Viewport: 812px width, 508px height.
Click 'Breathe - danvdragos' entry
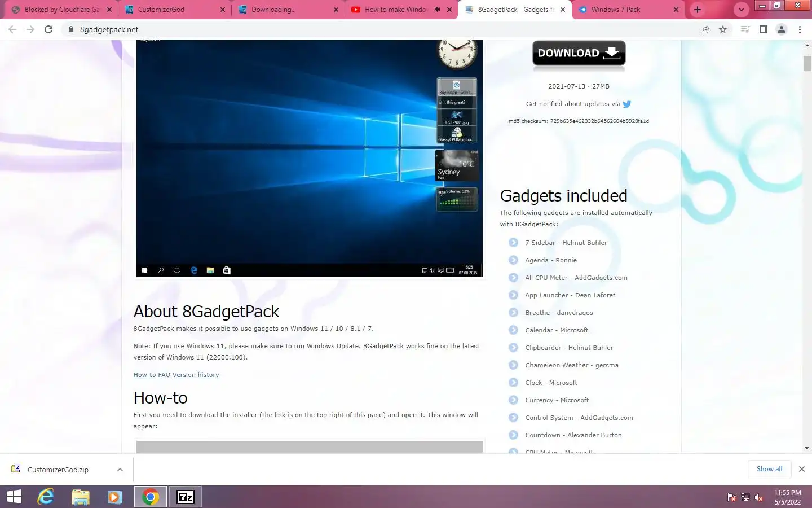pyautogui.click(x=559, y=313)
